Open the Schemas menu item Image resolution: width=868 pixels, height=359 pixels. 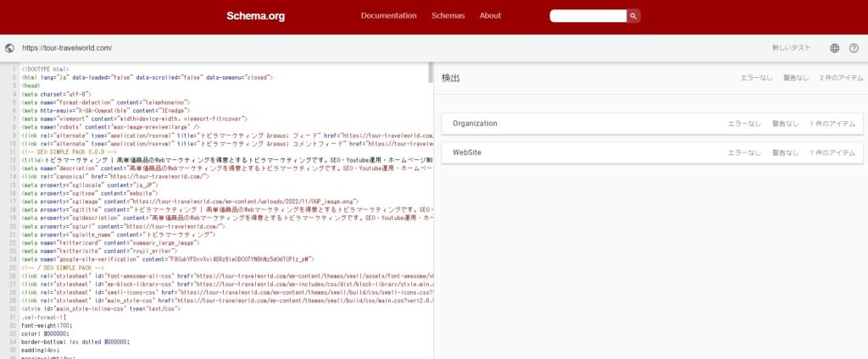(448, 16)
